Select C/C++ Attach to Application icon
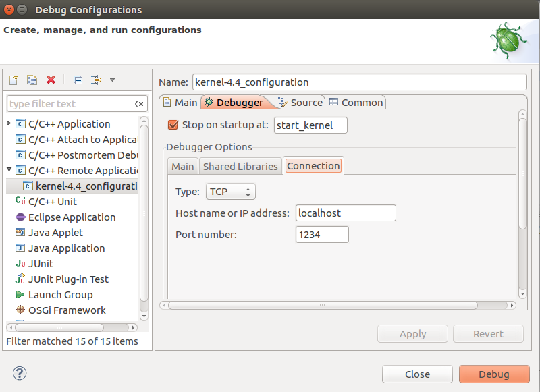Viewport: 540px width, 392px height. pyautogui.click(x=20, y=139)
